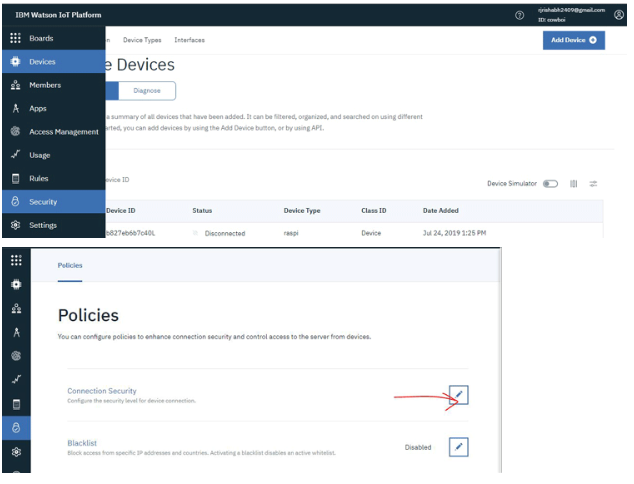Viewport: 634px width, 484px height.
Task: Toggle the Device Simulator switch
Action: [550, 184]
